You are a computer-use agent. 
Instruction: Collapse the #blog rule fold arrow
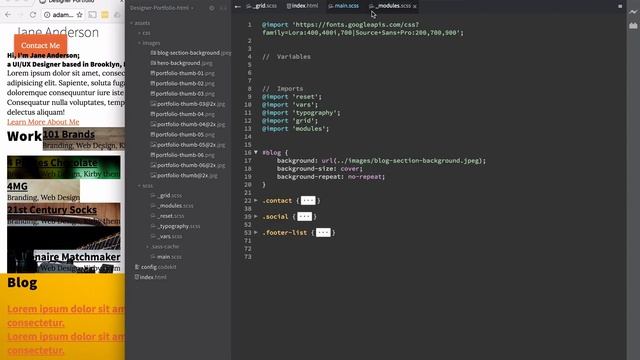coord(256,153)
